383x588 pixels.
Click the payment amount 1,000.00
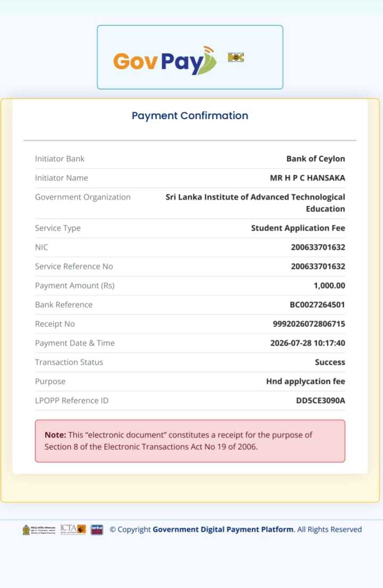click(x=329, y=285)
